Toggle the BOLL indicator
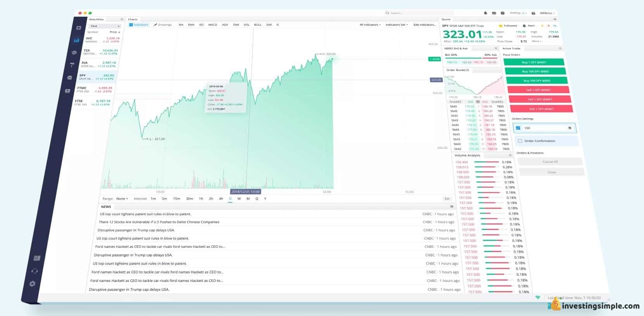Screen dimensions: 644x316 [258, 25]
